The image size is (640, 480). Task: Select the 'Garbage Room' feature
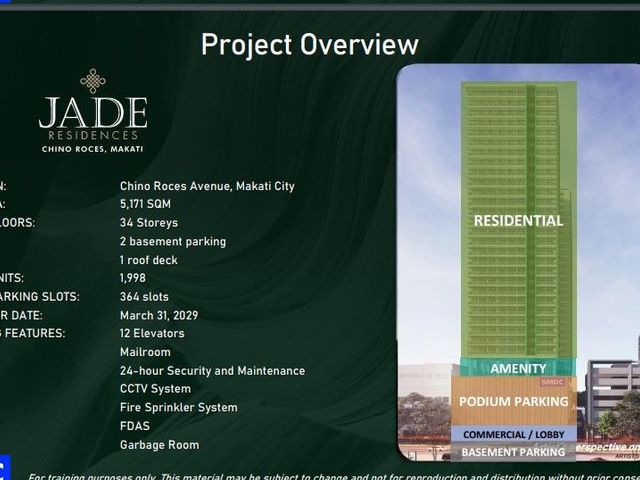click(x=160, y=445)
